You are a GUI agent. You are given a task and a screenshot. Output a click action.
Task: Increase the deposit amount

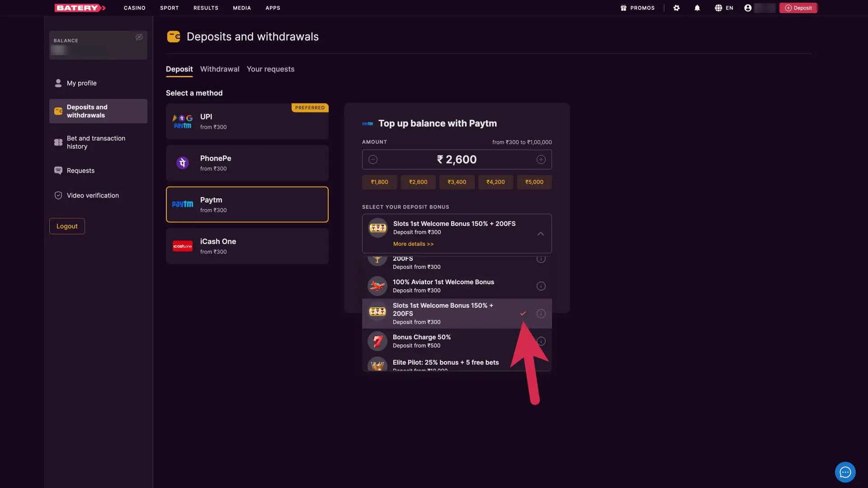coord(541,160)
